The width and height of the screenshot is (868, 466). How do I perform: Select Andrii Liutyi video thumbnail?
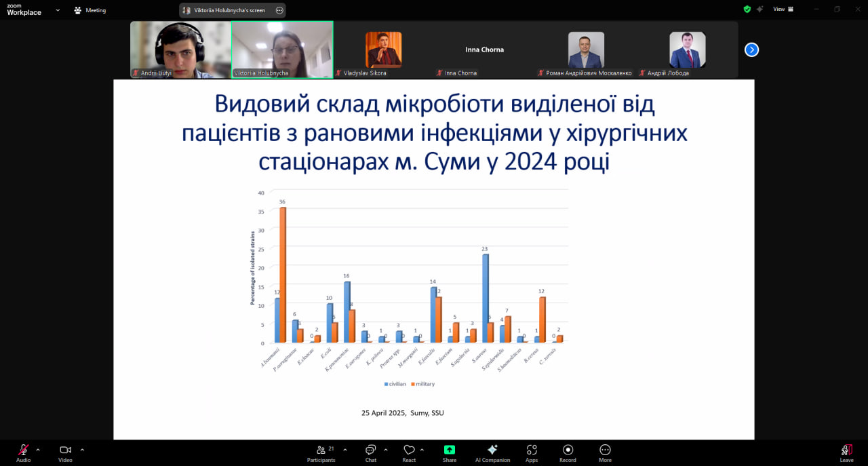180,50
